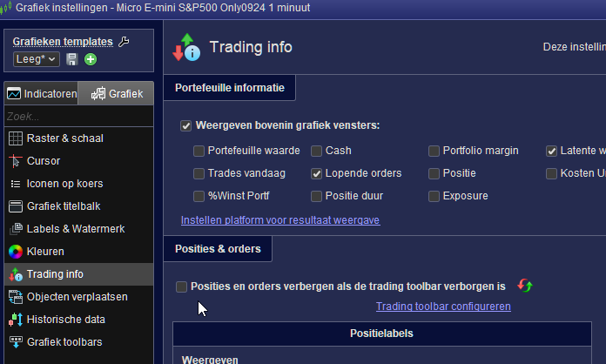The image size is (606, 364).
Task: Click the red-green refresh arrows icon
Action: [x=525, y=286]
